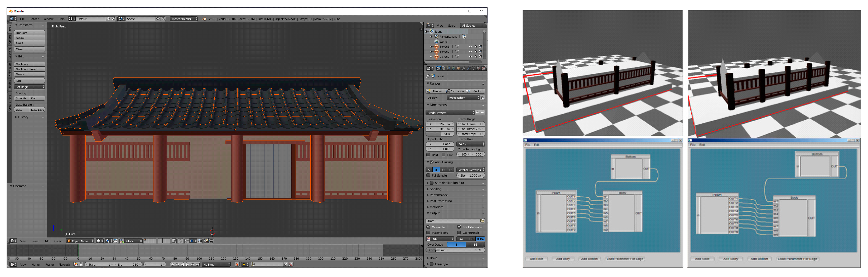This screenshot has width=868, height=277.
Task: Click the Duplicate button in tool shelf
Action: click(x=29, y=64)
